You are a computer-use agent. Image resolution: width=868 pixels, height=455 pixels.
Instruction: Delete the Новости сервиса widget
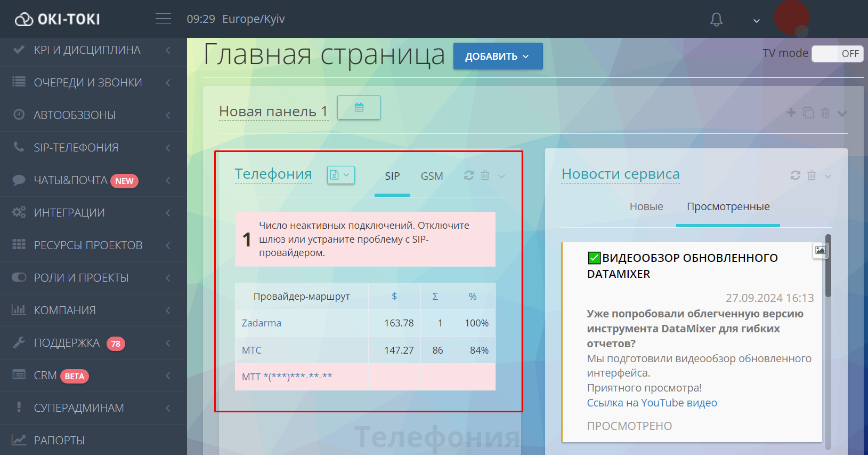(x=812, y=175)
